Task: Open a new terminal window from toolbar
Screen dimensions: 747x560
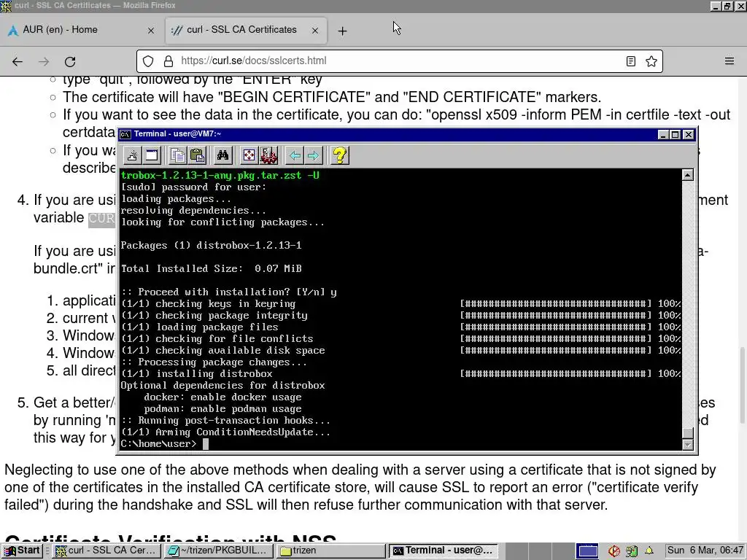Action: [x=152, y=155]
